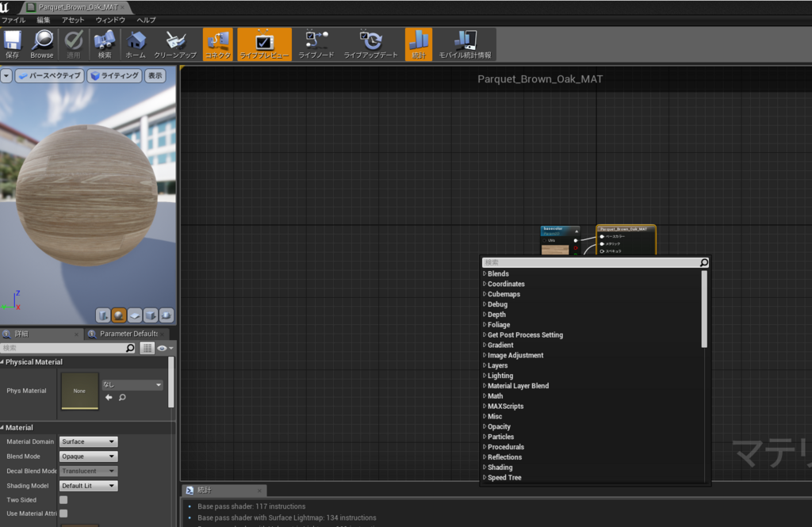Open the details eye view options dropdown
This screenshot has width=812, height=527.
click(x=165, y=348)
